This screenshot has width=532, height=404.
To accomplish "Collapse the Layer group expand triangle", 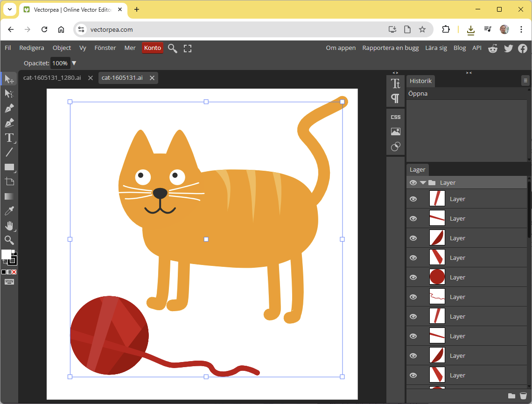I will [423, 182].
